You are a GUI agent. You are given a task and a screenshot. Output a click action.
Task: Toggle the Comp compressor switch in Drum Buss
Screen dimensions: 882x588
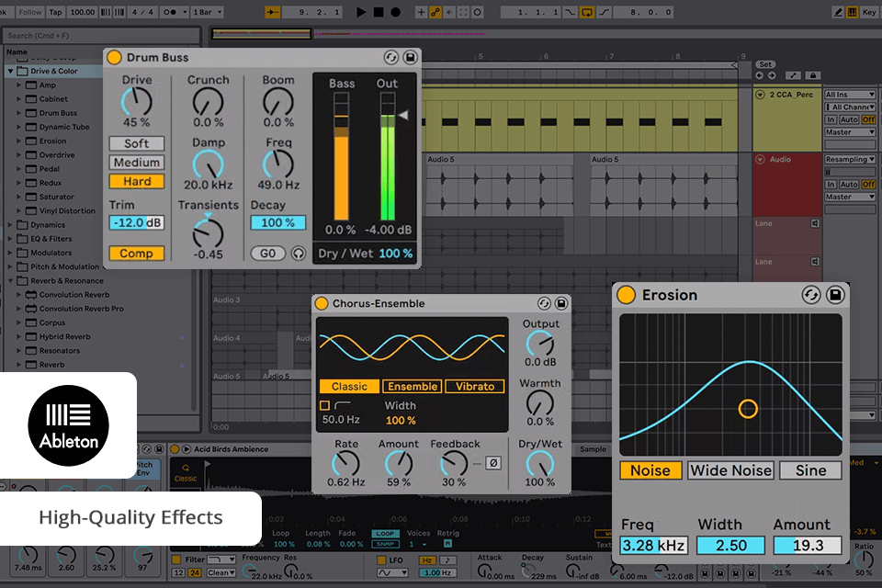[137, 254]
